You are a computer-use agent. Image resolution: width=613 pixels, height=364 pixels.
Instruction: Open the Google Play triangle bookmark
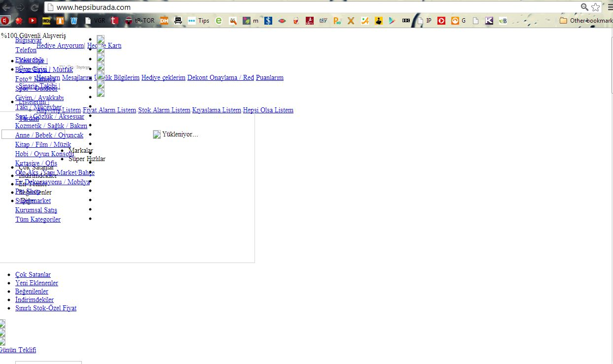[392, 21]
